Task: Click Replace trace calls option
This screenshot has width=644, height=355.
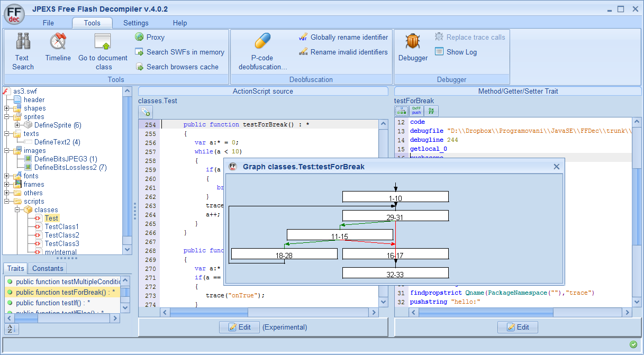Action: pyautogui.click(x=470, y=37)
